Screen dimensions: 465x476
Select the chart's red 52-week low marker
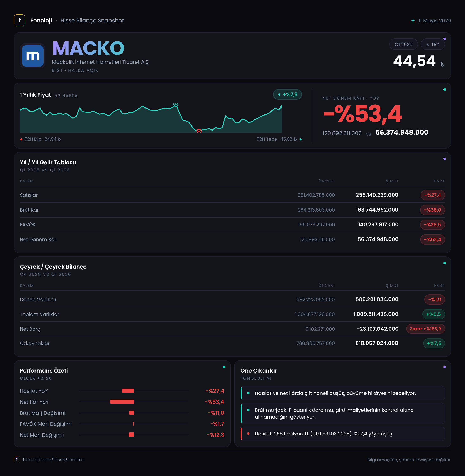pos(199,131)
